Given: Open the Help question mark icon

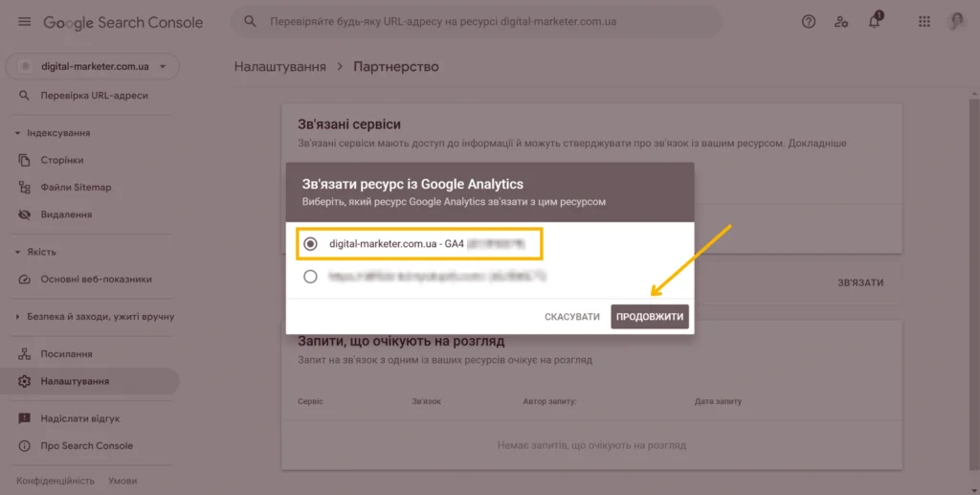Looking at the screenshot, I should [x=809, y=22].
